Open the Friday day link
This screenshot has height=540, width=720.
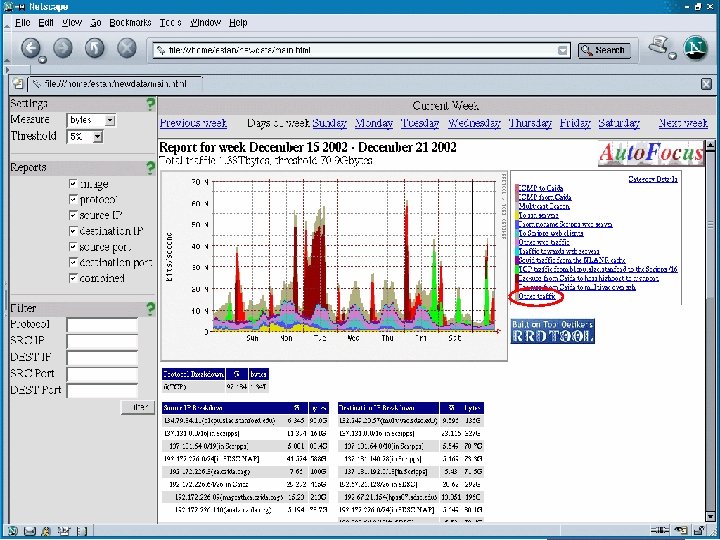coord(575,123)
